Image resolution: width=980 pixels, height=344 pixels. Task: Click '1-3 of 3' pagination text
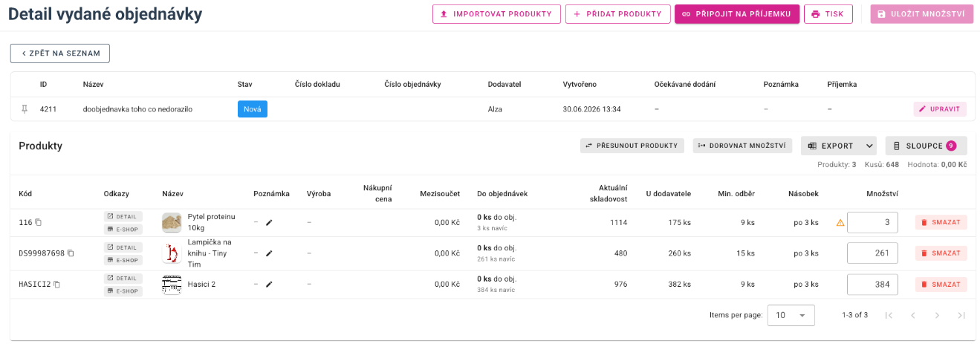pyautogui.click(x=854, y=315)
